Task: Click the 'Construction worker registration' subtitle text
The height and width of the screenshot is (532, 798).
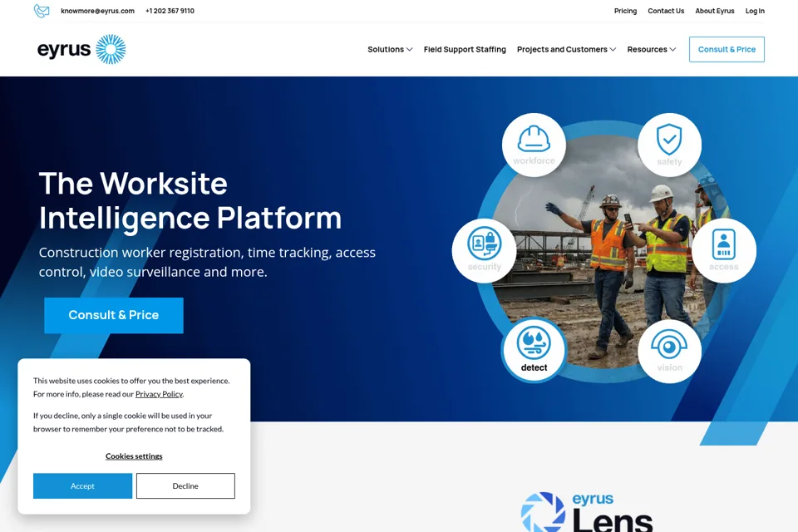Action: [207, 262]
